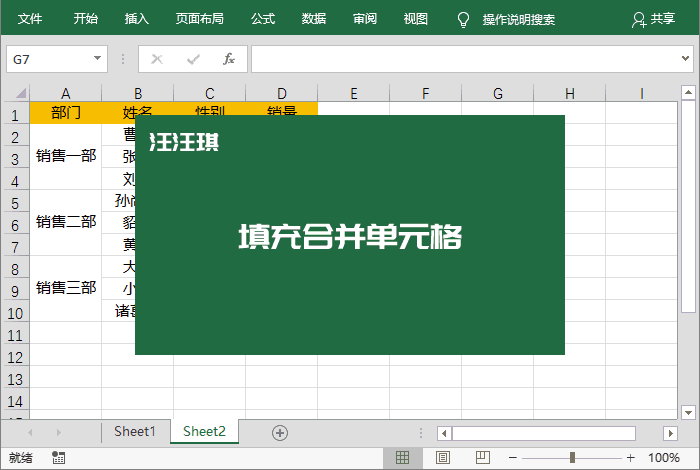Switch to Normal view in status bar
Screen dimensions: 700x470
point(403,457)
